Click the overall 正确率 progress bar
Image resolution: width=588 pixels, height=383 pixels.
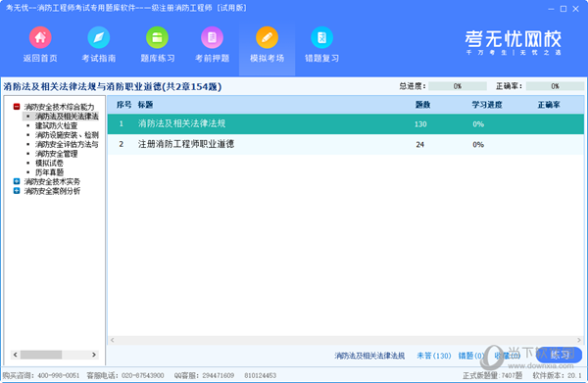(x=555, y=86)
